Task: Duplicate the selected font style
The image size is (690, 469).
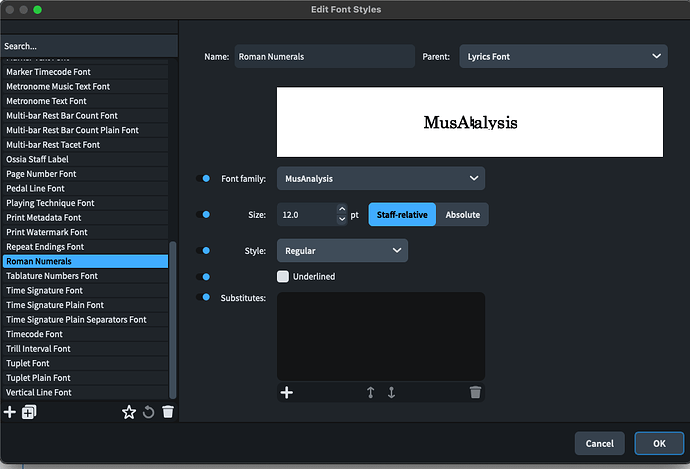Action: pyautogui.click(x=29, y=412)
